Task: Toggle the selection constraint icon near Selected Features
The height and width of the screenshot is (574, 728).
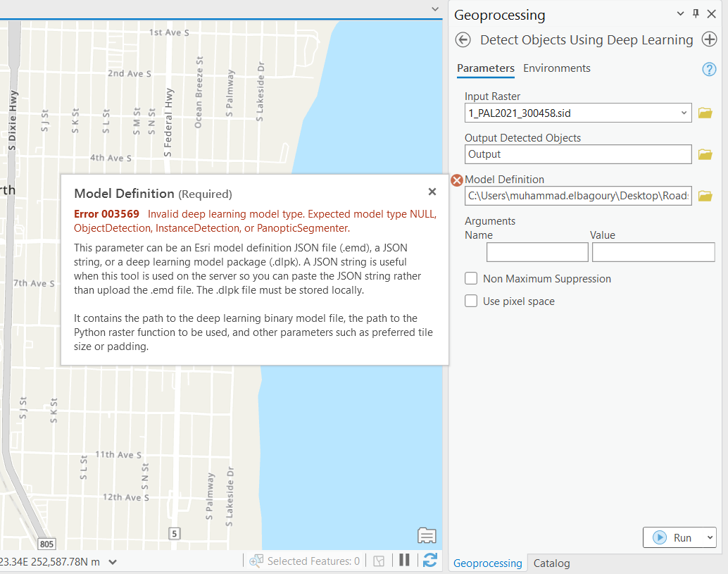Action: click(x=379, y=560)
